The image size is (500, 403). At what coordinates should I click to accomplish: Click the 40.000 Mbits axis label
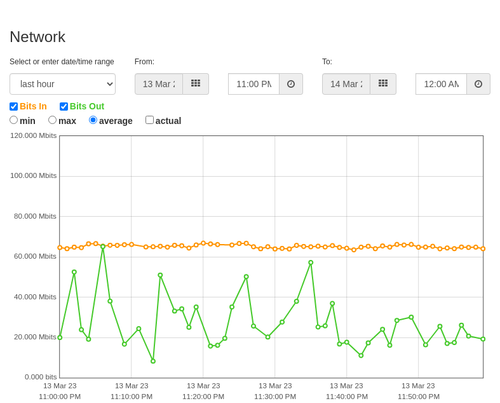tap(35, 297)
